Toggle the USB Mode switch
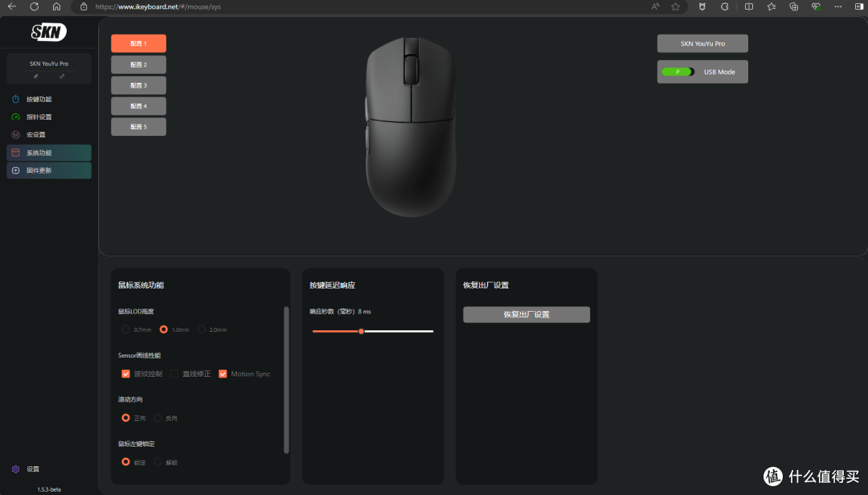Viewport: 868px width, 495px height. pyautogui.click(x=678, y=72)
